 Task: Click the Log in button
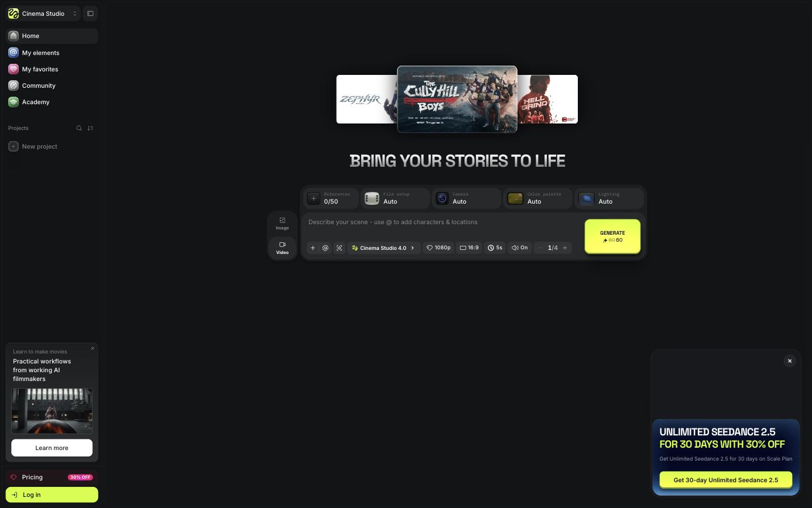tap(52, 495)
